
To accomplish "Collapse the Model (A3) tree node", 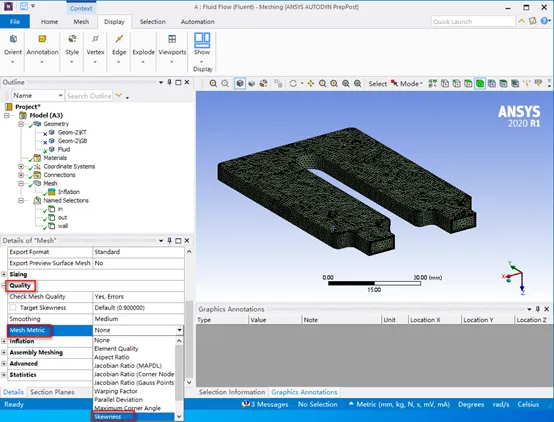I will [6, 115].
